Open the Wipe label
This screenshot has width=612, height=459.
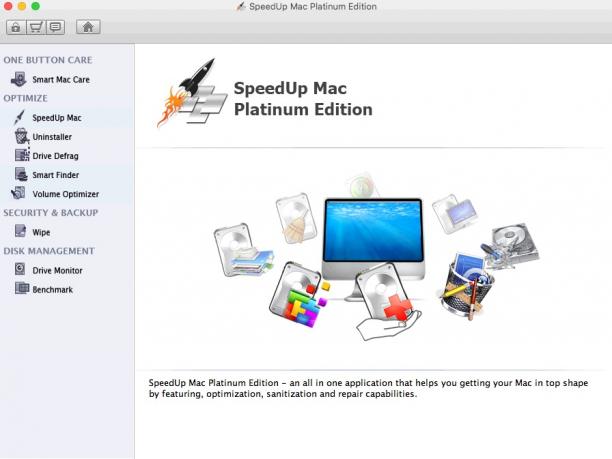point(41,233)
